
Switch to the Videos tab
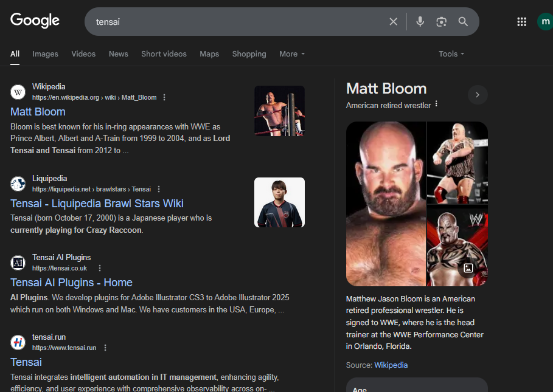[83, 54]
